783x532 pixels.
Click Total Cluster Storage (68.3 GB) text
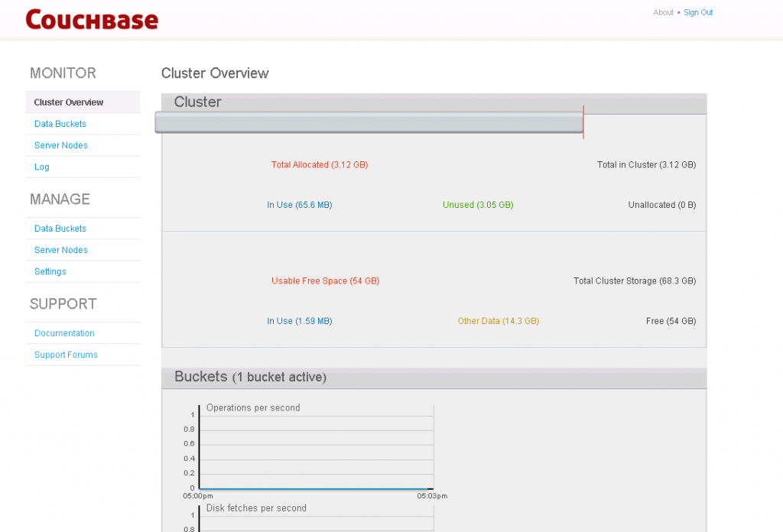[x=634, y=281]
